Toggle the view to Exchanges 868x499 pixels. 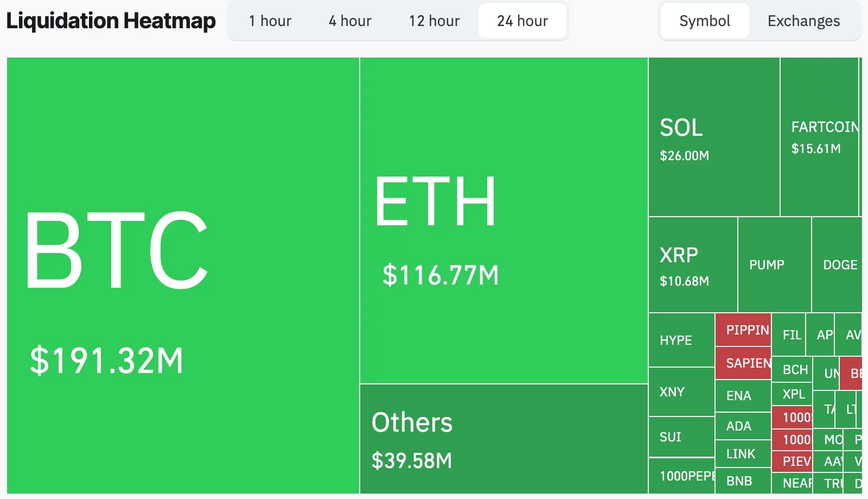coord(803,21)
